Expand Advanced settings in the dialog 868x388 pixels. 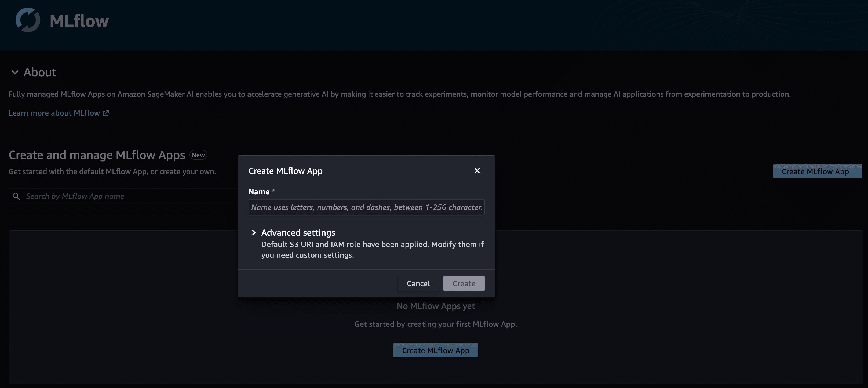[254, 232]
